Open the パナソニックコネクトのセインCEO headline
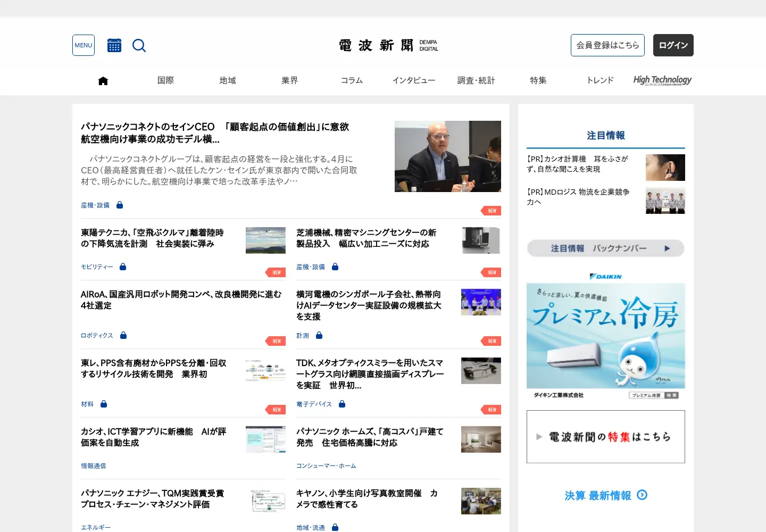This screenshot has width=766, height=532. coord(215,133)
